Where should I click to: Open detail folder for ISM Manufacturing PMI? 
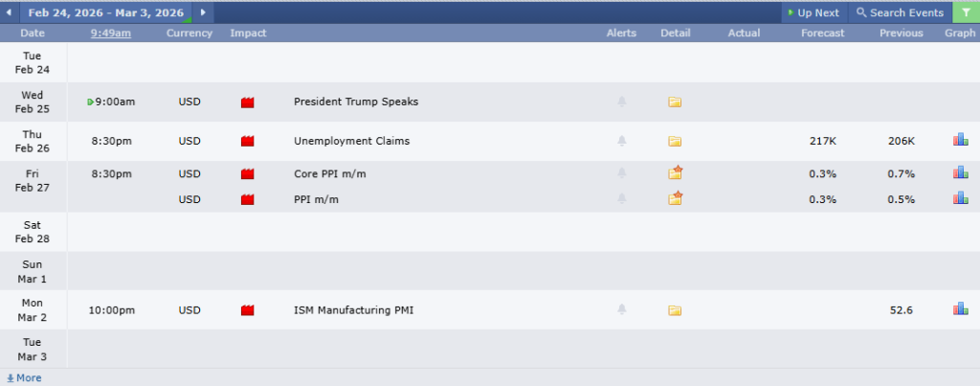pos(675,310)
